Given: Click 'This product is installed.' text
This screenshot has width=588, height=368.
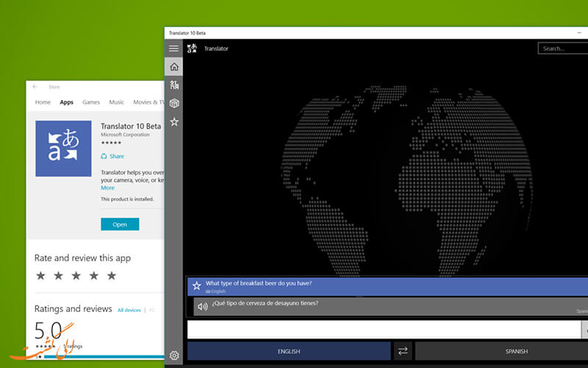Looking at the screenshot, I should (127, 199).
